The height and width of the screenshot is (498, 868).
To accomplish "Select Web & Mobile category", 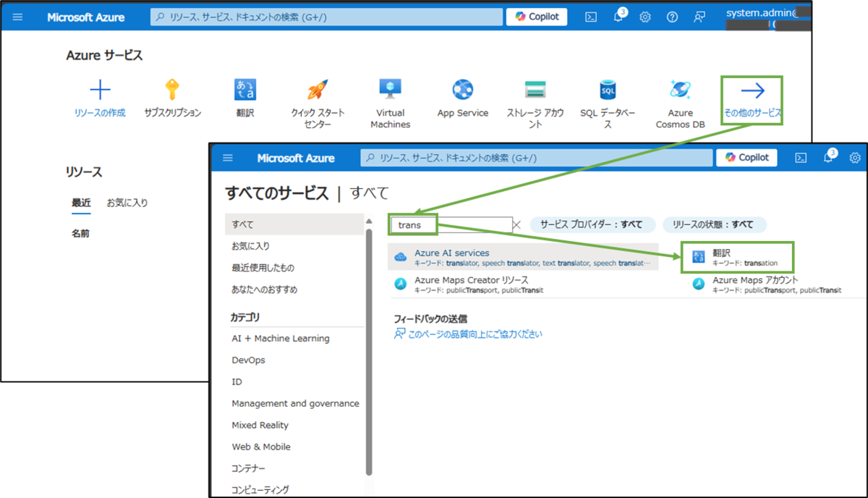I will pyautogui.click(x=261, y=447).
